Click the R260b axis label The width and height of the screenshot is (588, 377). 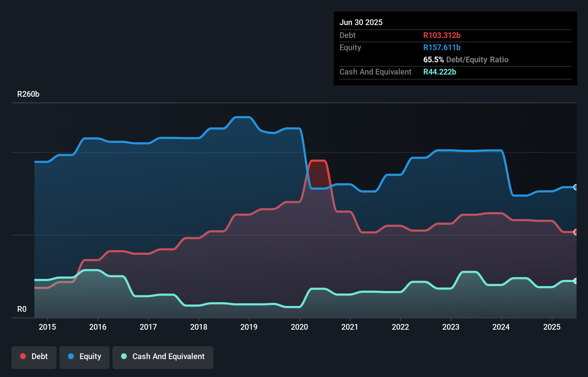coord(28,94)
